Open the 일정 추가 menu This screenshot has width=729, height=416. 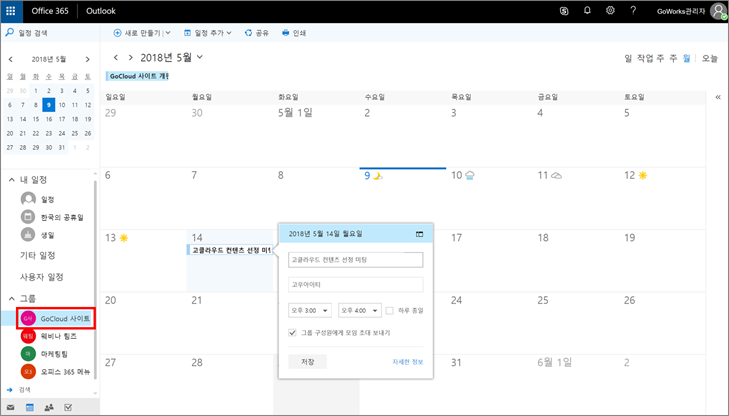click(x=208, y=33)
